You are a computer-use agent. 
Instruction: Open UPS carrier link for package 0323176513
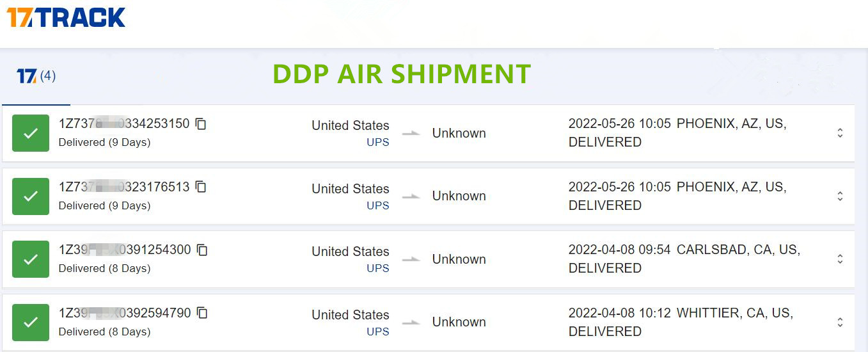(377, 205)
